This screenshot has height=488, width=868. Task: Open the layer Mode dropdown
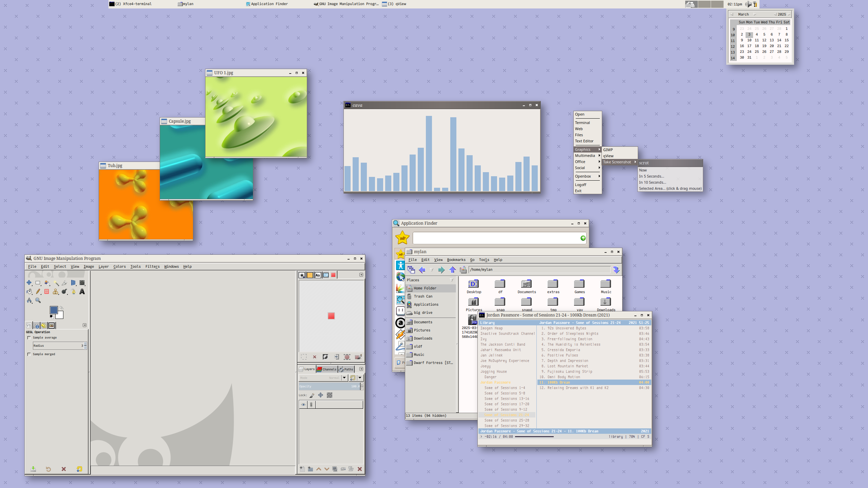point(344,378)
